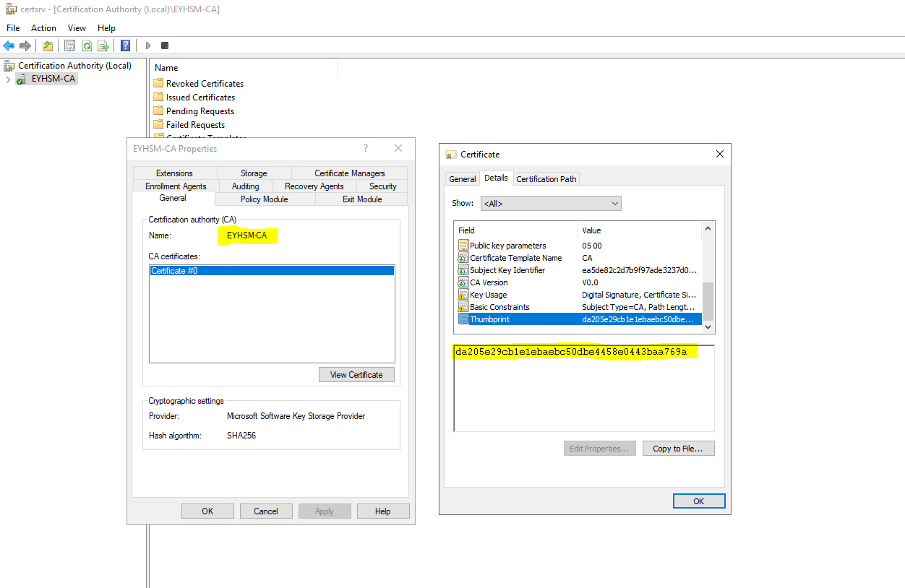This screenshot has width=905, height=588.
Task: Open the Security tab in EYHSM-CA Properties
Action: 383,186
